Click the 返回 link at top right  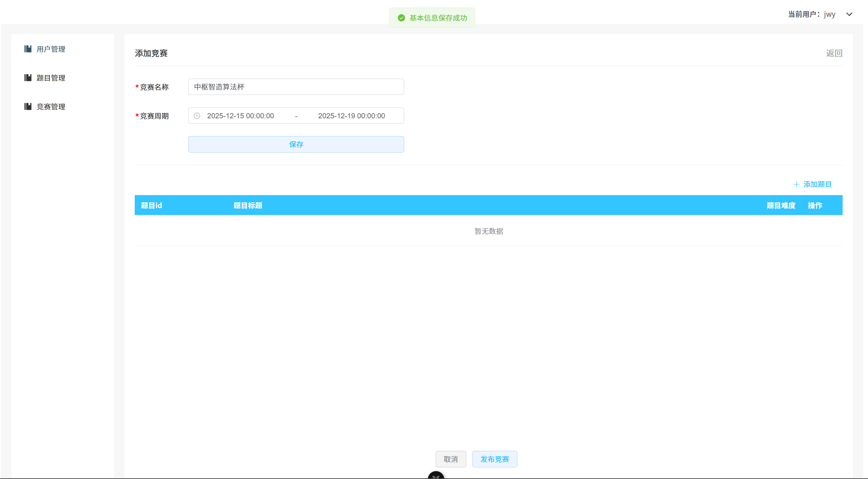(834, 53)
